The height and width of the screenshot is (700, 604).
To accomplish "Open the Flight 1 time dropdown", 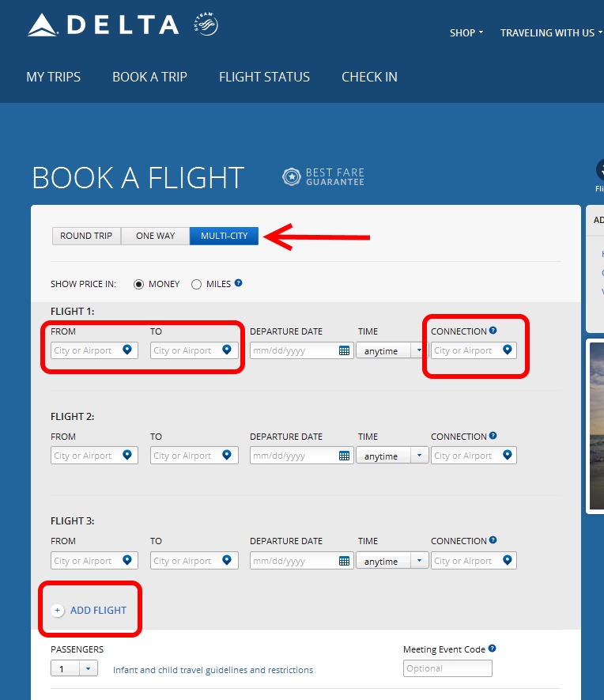I will coord(392,350).
